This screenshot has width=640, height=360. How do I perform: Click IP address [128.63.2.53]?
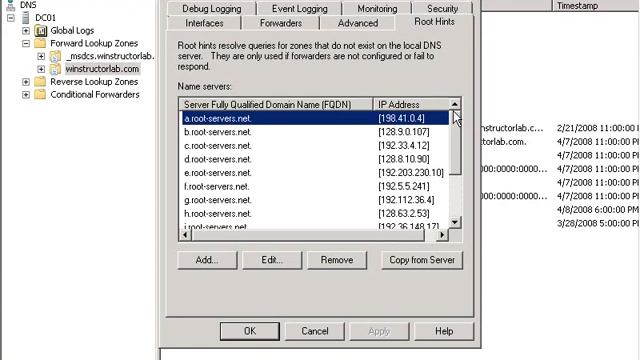pyautogui.click(x=404, y=213)
